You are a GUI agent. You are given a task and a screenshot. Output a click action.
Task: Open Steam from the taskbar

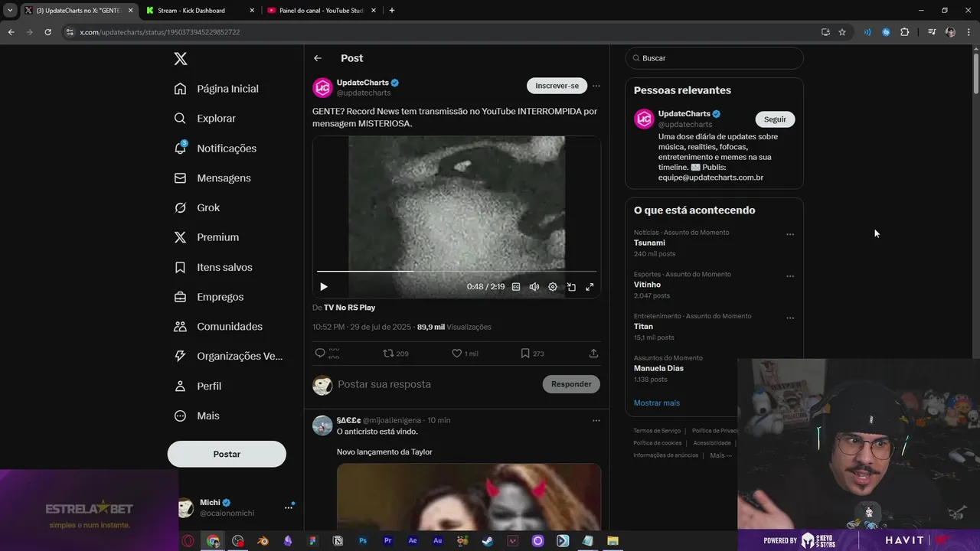pos(488,540)
